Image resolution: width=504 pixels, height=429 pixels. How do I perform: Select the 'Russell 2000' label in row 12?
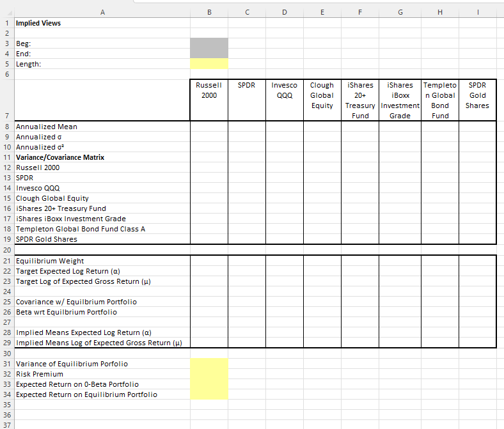pyautogui.click(x=102, y=168)
